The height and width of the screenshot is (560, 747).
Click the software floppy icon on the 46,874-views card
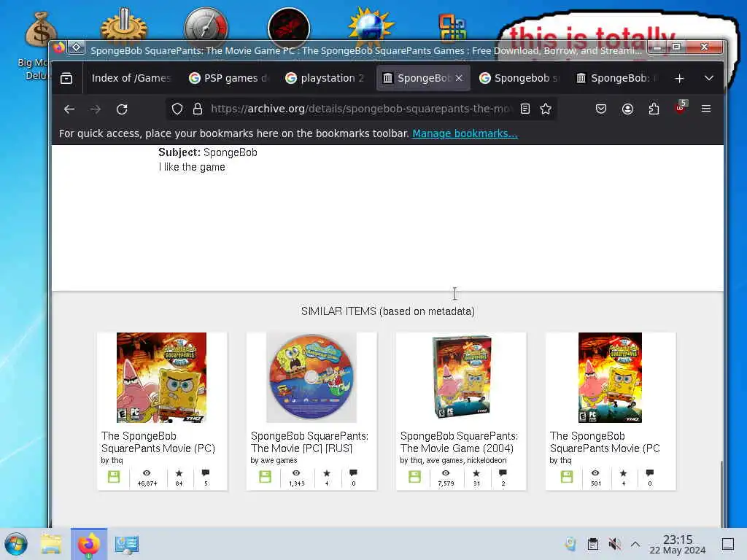pyautogui.click(x=113, y=477)
